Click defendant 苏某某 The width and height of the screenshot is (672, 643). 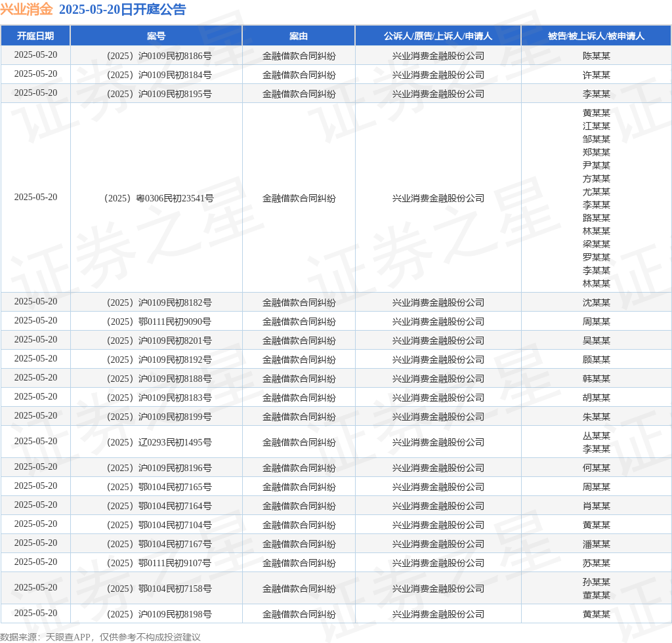click(596, 563)
